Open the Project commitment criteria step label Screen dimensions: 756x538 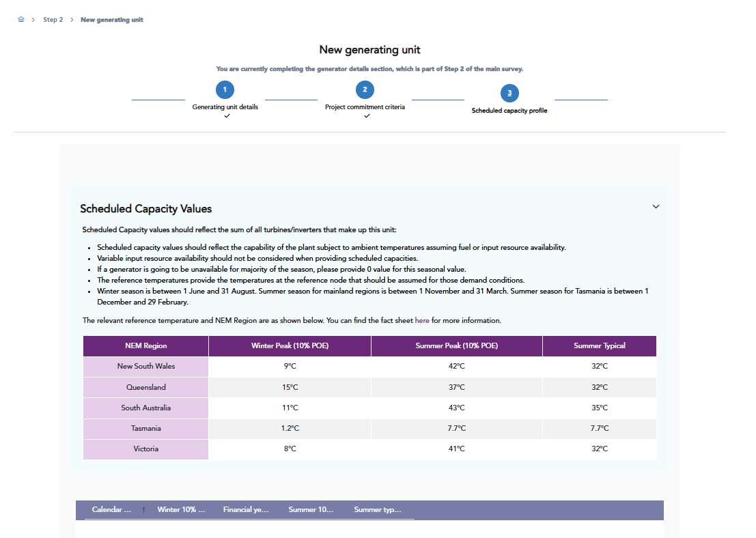coord(365,107)
